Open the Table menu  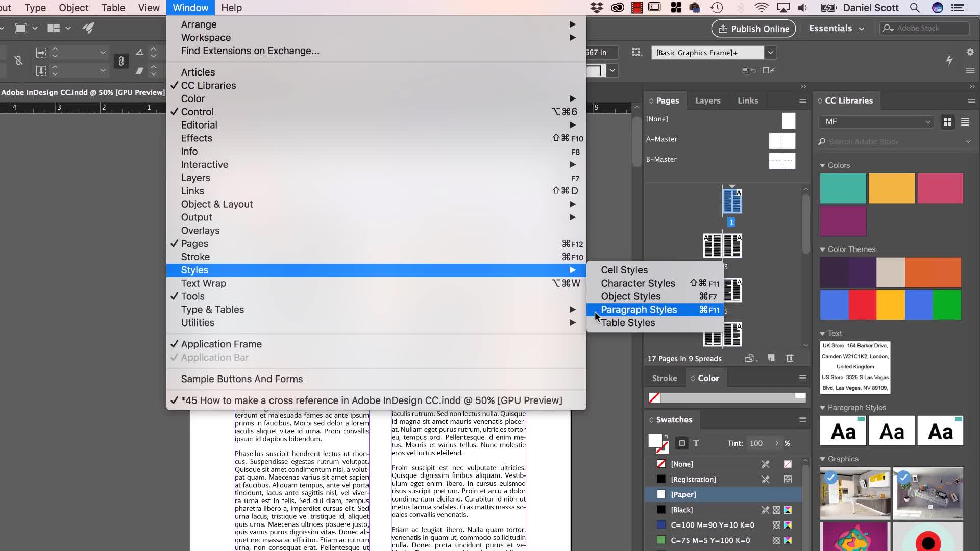coord(113,8)
